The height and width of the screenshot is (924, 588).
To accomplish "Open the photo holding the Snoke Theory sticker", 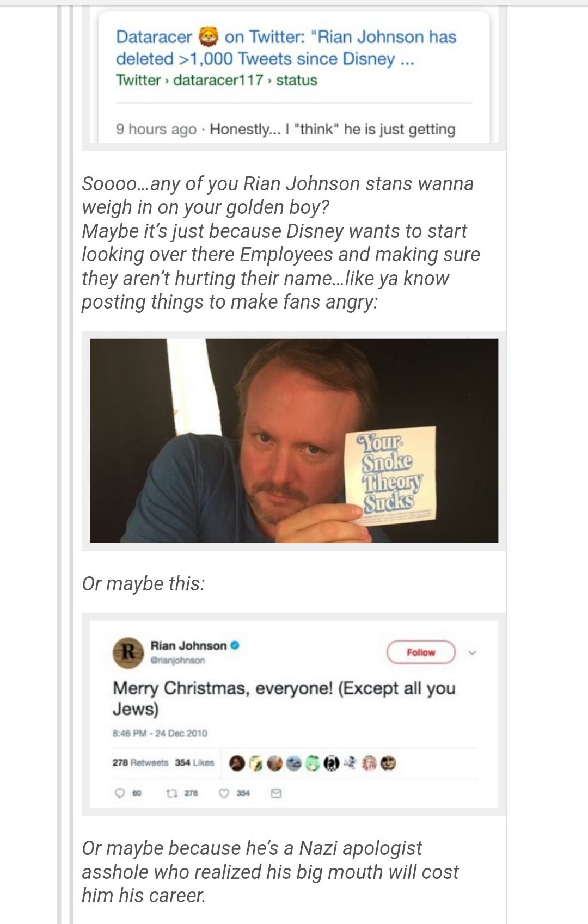I will [294, 441].
